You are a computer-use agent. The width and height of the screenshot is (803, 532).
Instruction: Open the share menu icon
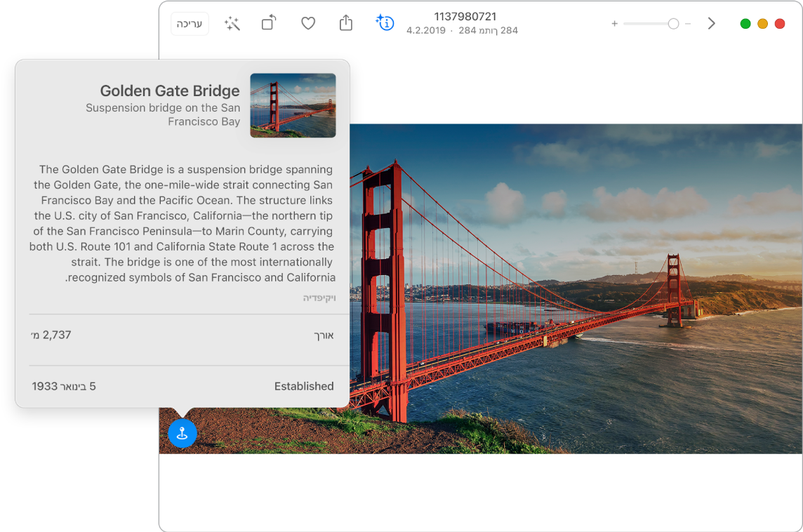click(x=346, y=24)
